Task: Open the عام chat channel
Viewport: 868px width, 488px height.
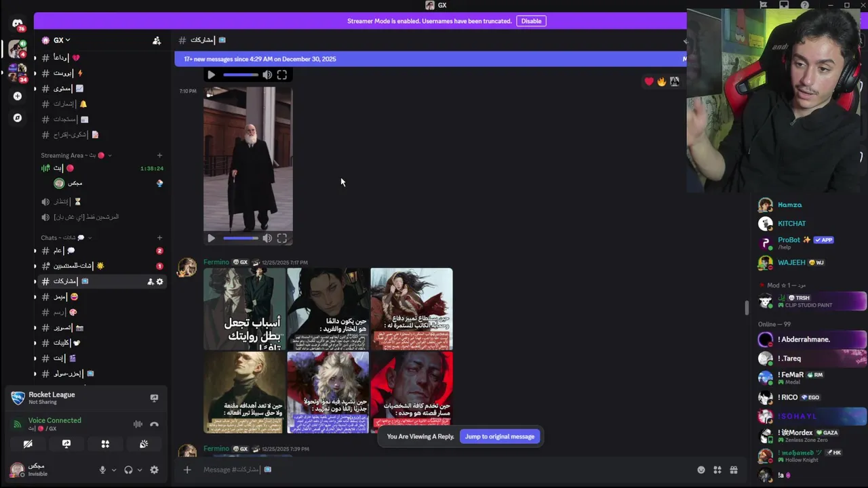Action: (101, 251)
